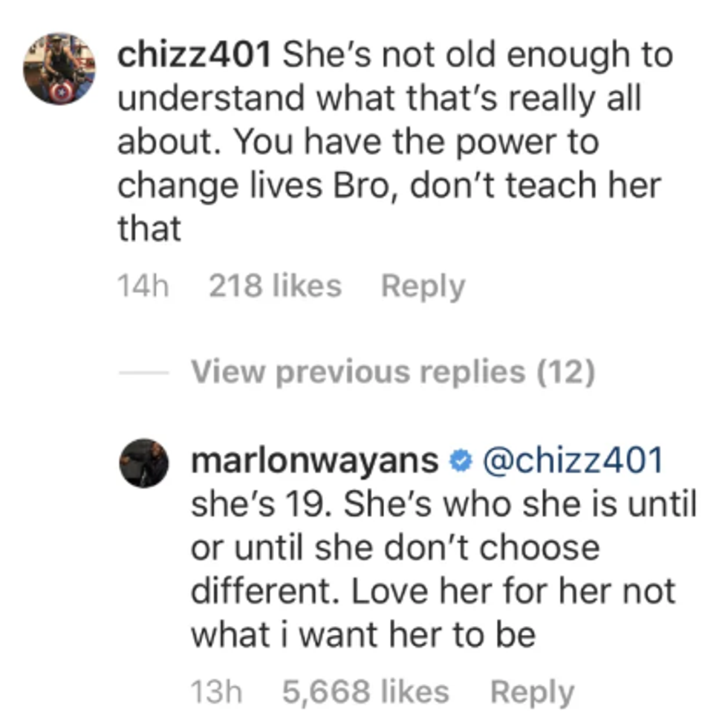Click the word "that" ending chizz401's comment
The width and height of the screenshot is (728, 724).
click(x=149, y=229)
